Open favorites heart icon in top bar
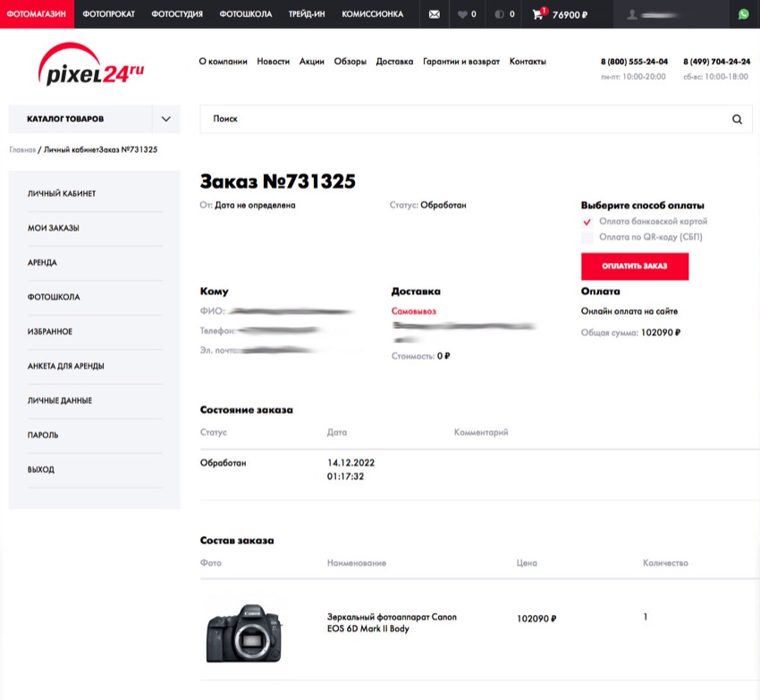The width and height of the screenshot is (760, 700). 462,14
